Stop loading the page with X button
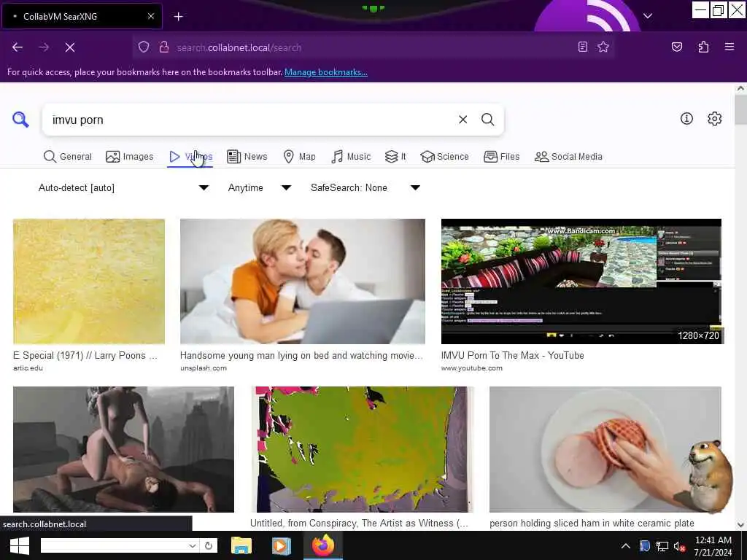The width and height of the screenshot is (747, 560). [x=69, y=47]
